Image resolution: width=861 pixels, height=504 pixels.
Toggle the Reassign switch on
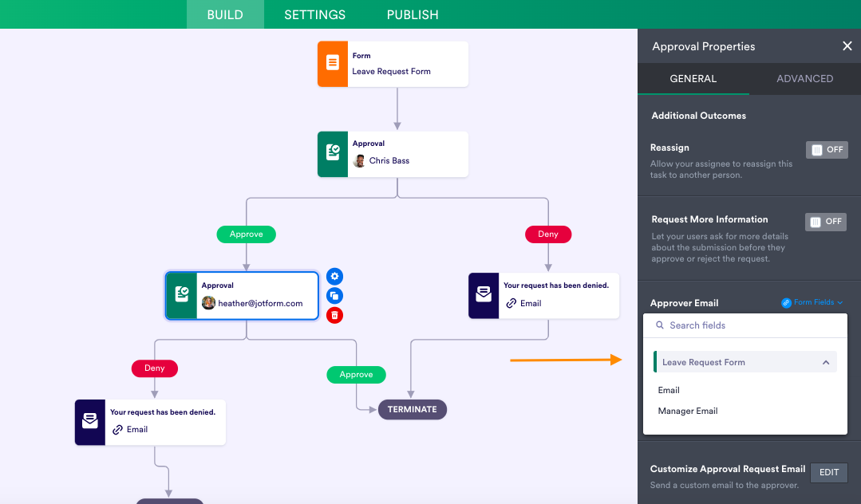pos(827,150)
